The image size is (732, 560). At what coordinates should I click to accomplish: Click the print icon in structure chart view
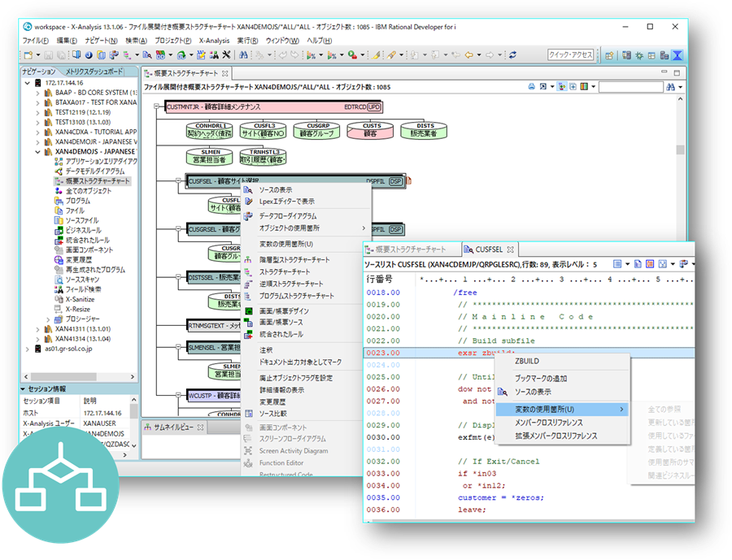point(531,87)
